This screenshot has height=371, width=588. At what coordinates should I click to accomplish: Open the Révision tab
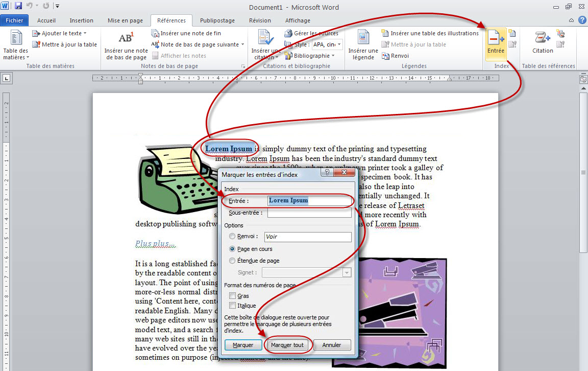260,20
